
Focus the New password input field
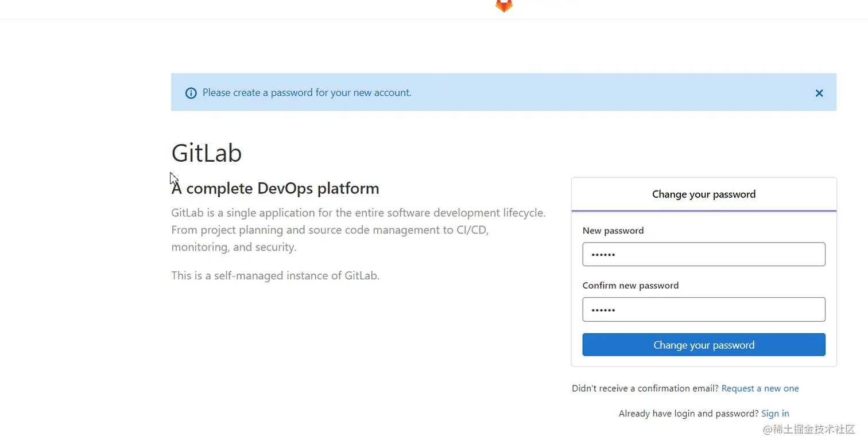(x=703, y=254)
